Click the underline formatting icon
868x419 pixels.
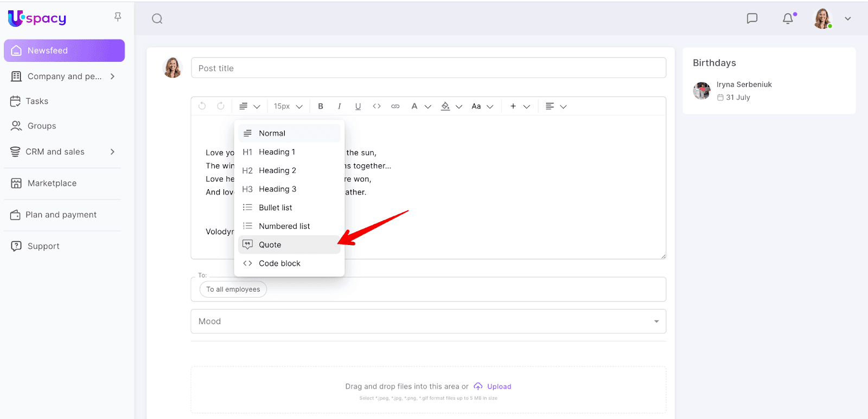coord(358,106)
